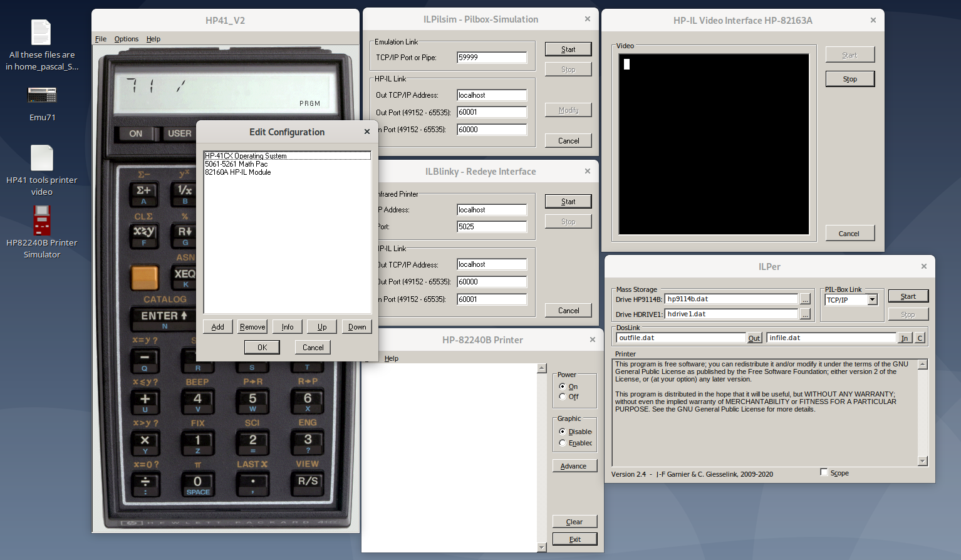Image resolution: width=961 pixels, height=560 pixels.
Task: Expand the PIL-Box Link TCP/IP dropdown
Action: tap(872, 300)
